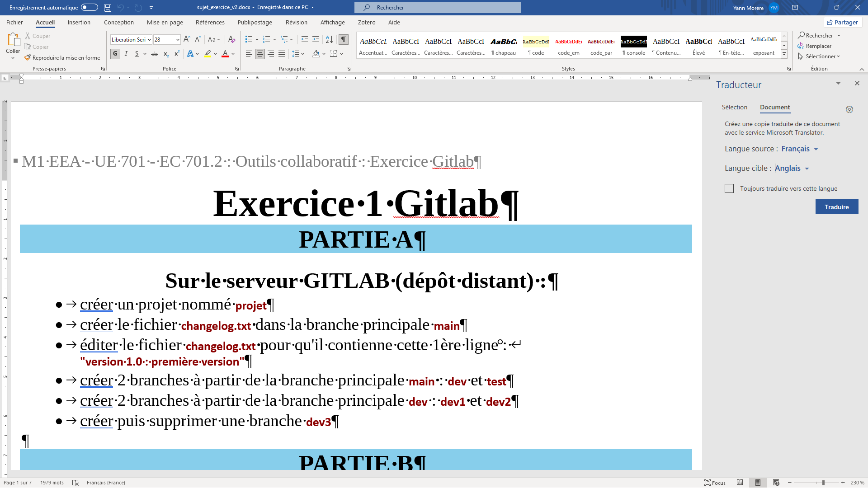
Task: Open the font size dropdown
Action: pos(178,40)
